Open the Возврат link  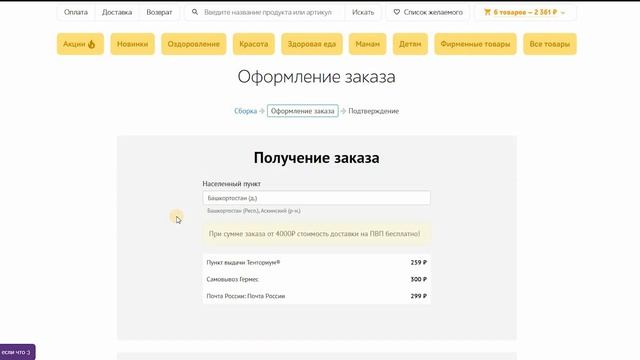click(159, 12)
